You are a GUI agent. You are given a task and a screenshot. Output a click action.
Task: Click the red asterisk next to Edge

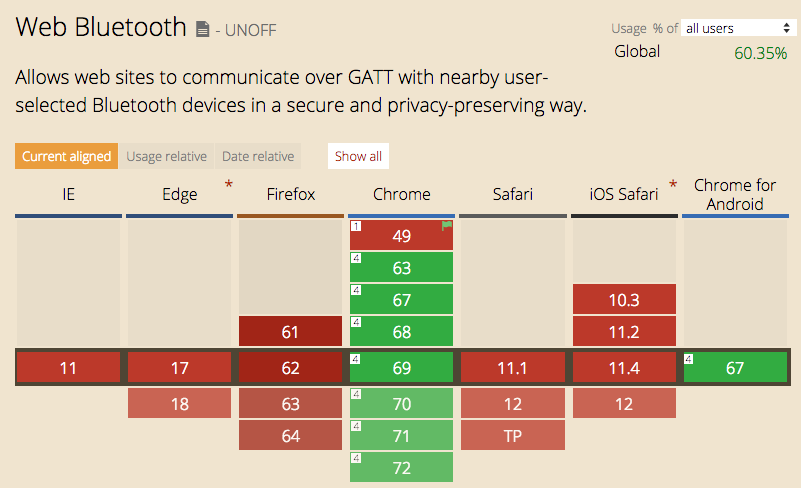coord(229,184)
